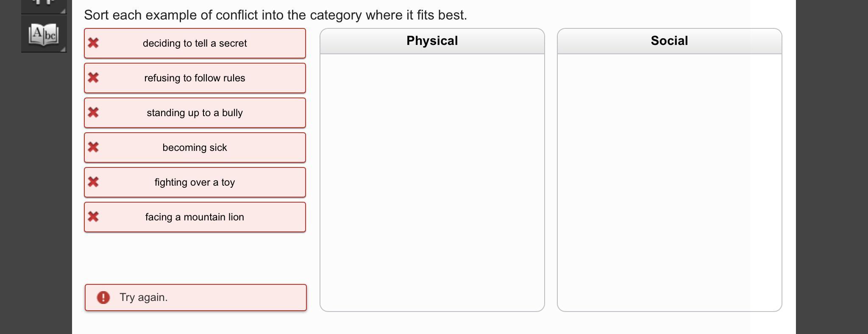Screen dimensions: 868x334
Task: Select the 'refusing to follow rules' card text
Action: pyautogui.click(x=195, y=78)
